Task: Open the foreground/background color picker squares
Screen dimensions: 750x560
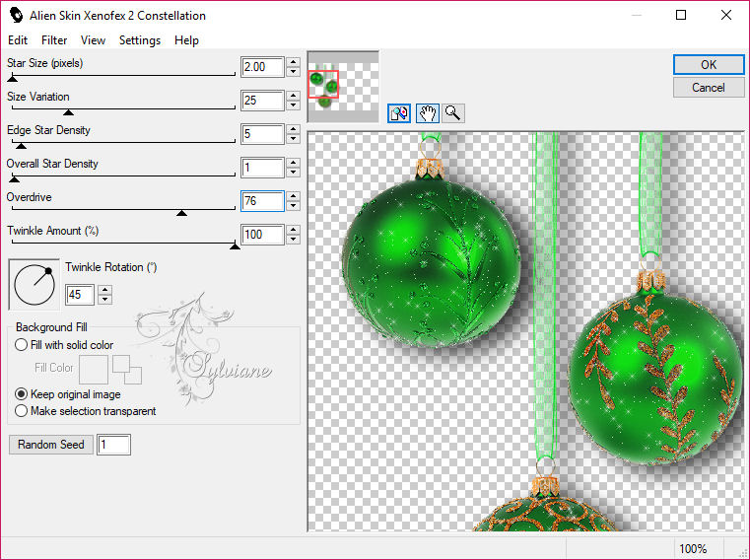Action: pos(127,370)
